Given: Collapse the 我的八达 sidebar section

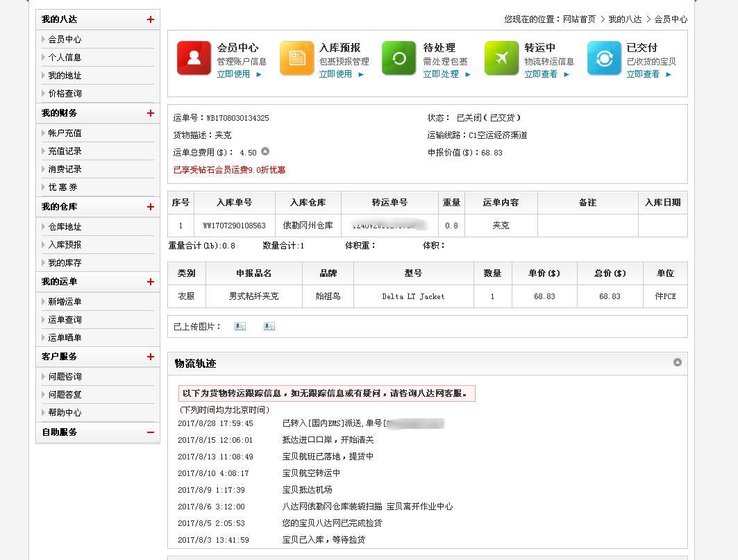Looking at the screenshot, I should click(x=150, y=19).
